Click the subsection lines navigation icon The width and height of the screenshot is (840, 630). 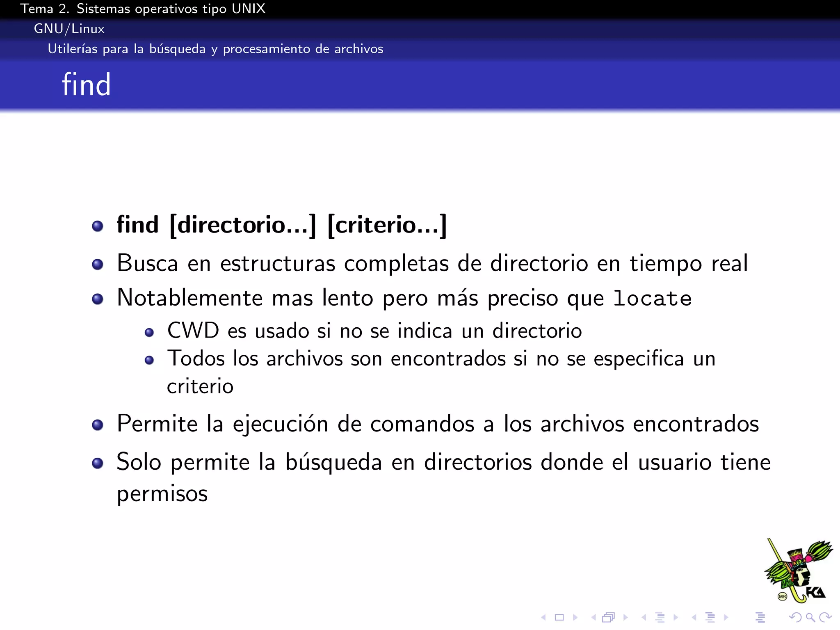coord(660,617)
